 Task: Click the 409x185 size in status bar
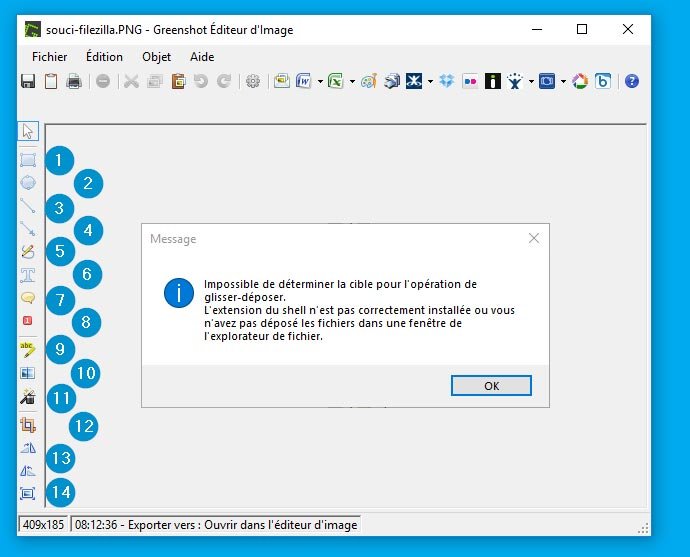click(x=43, y=524)
